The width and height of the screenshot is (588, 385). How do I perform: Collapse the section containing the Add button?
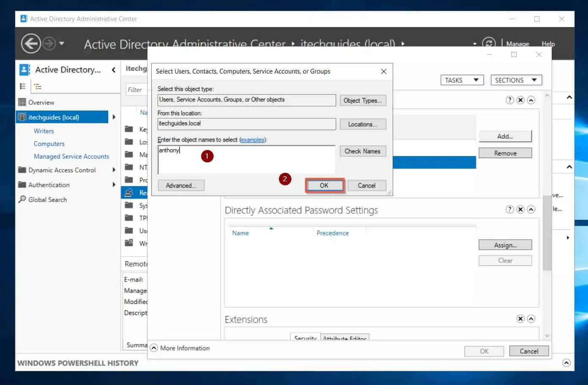point(531,100)
